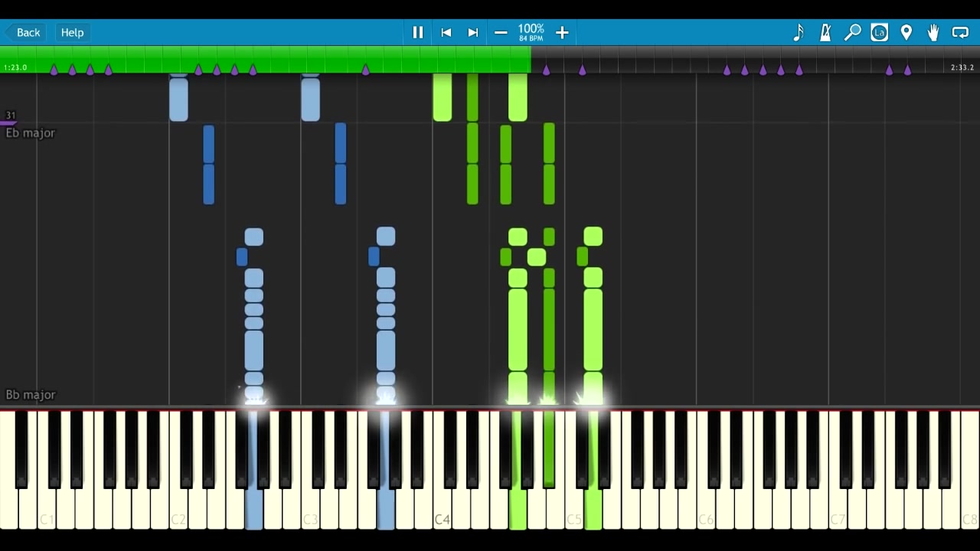Click the total time 2:33.2
The height and width of the screenshot is (551, 980).
pyautogui.click(x=962, y=68)
